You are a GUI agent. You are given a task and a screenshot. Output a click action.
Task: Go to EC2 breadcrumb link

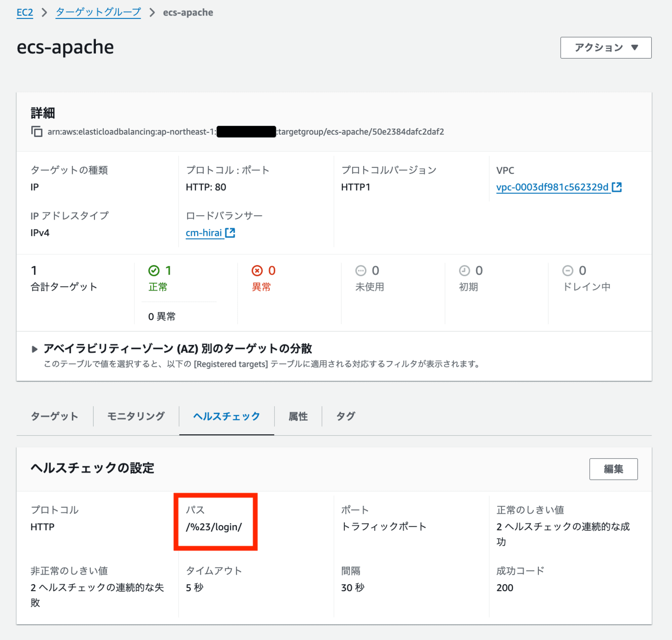coord(25,13)
